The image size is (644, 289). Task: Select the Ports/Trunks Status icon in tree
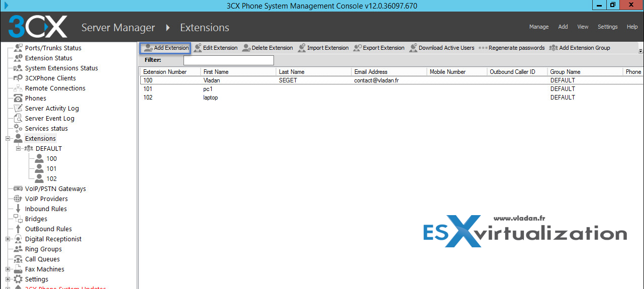click(x=18, y=48)
